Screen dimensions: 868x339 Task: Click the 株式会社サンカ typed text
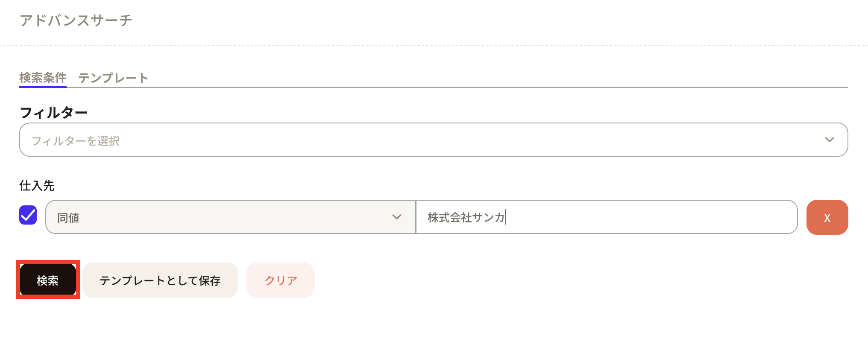tap(466, 217)
